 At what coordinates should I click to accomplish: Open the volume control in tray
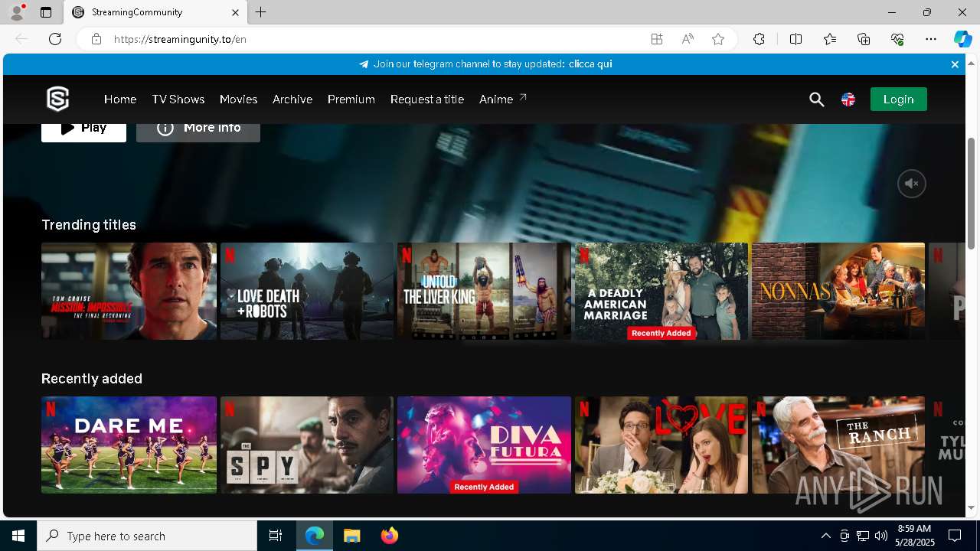(880, 536)
